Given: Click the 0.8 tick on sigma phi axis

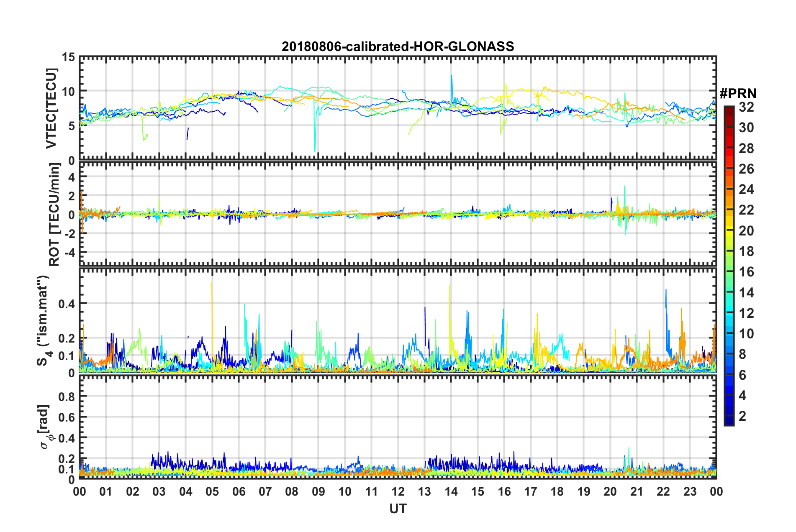Looking at the screenshot, I should (66, 396).
